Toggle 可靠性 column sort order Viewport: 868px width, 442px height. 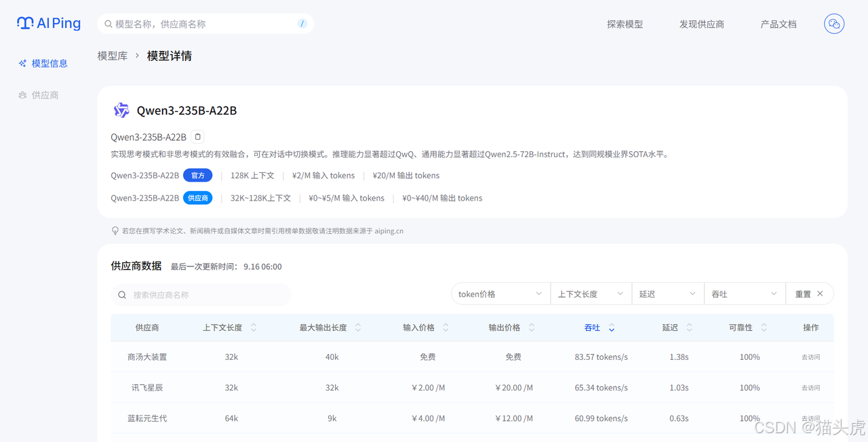click(x=764, y=327)
